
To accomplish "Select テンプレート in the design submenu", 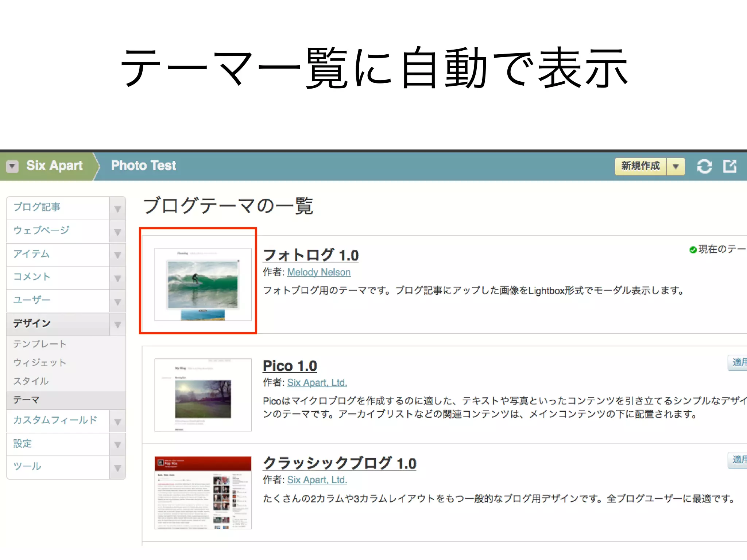I will point(40,344).
